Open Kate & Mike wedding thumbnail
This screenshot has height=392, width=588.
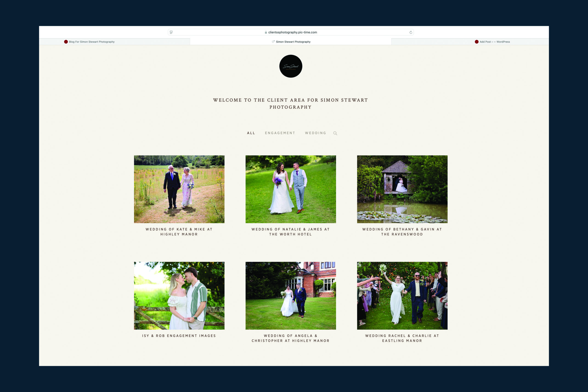(179, 189)
